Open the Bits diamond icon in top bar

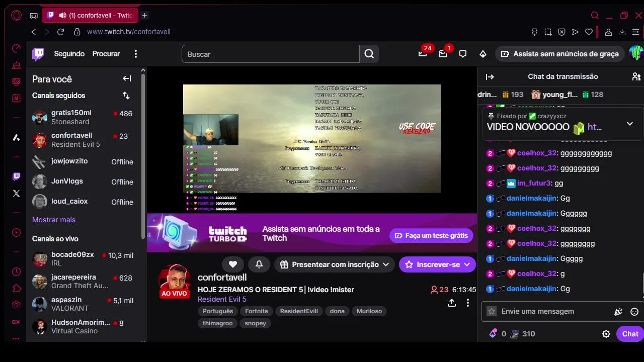click(x=483, y=54)
